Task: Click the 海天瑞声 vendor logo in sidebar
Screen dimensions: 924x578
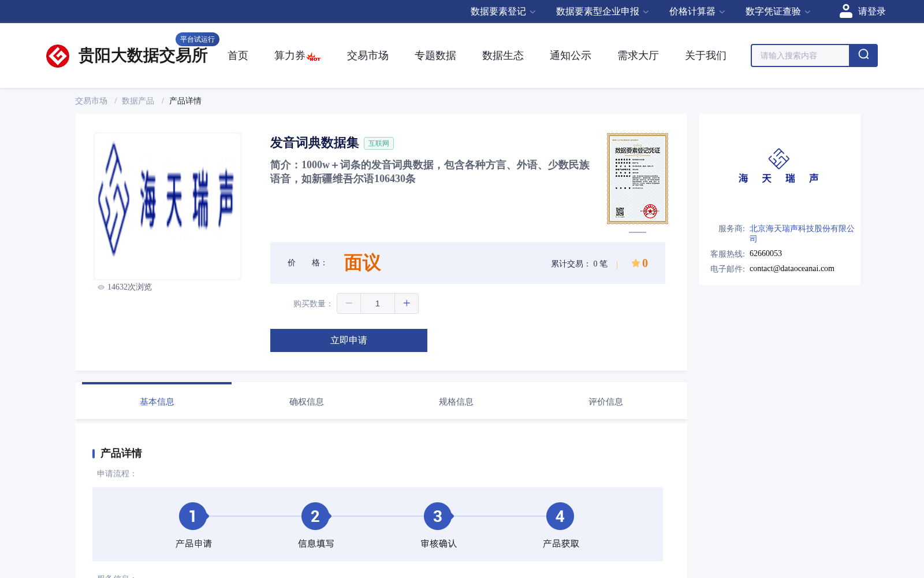Action: click(x=779, y=166)
